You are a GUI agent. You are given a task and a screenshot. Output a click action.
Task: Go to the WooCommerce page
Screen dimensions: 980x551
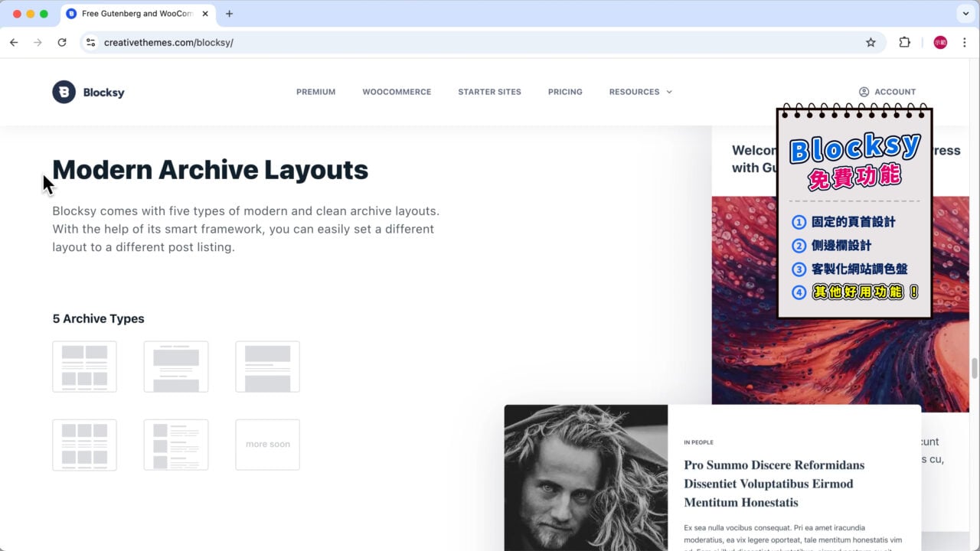click(397, 92)
